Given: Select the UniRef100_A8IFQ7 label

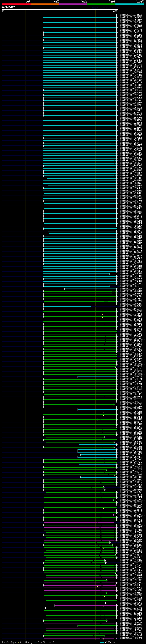Looking at the screenshot, I should coord(131,125).
